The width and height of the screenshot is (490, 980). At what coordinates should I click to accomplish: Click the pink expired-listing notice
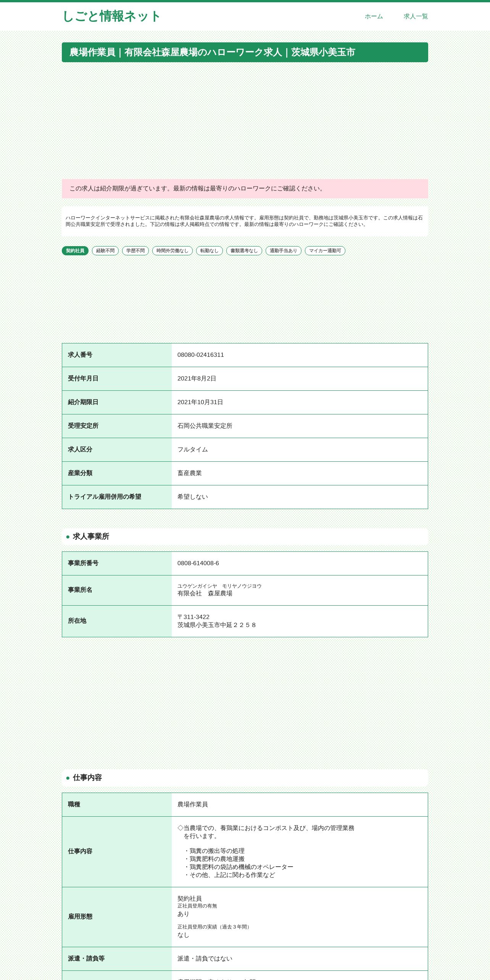point(245,189)
